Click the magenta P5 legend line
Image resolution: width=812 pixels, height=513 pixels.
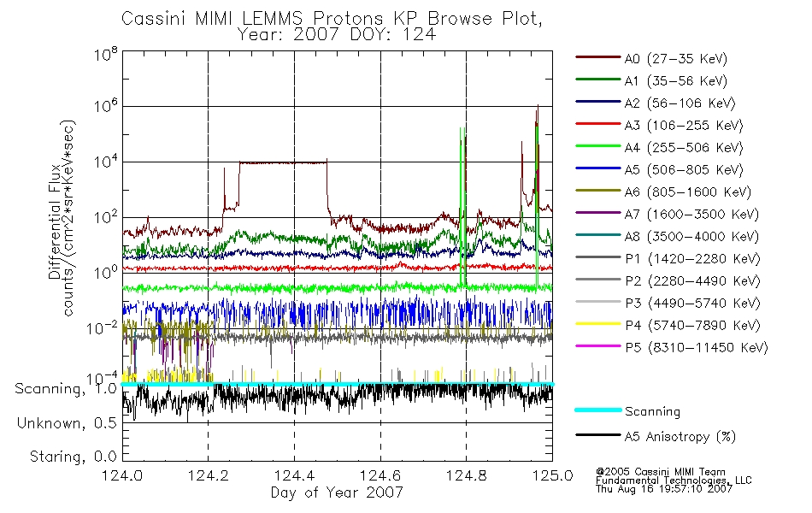coord(597,345)
